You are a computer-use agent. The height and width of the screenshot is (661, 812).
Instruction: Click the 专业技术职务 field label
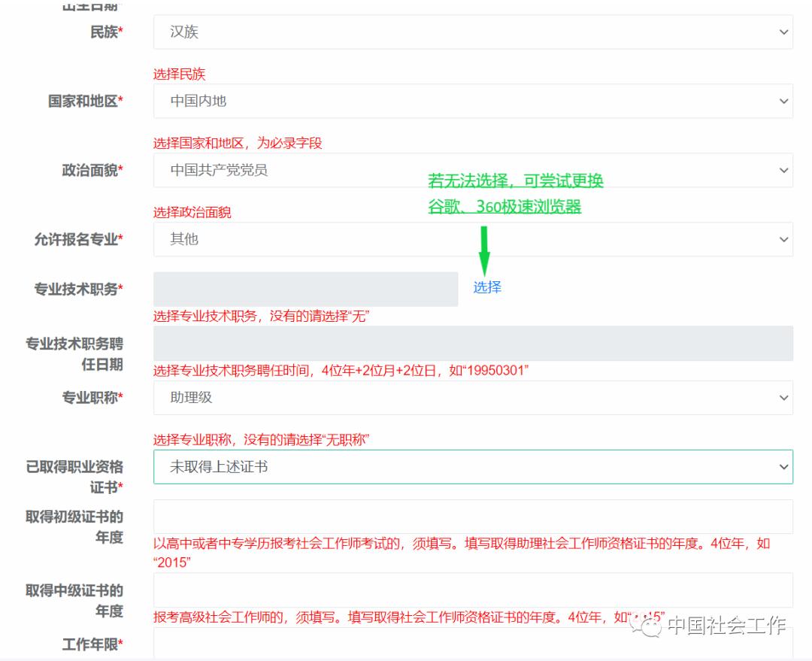pos(78,289)
